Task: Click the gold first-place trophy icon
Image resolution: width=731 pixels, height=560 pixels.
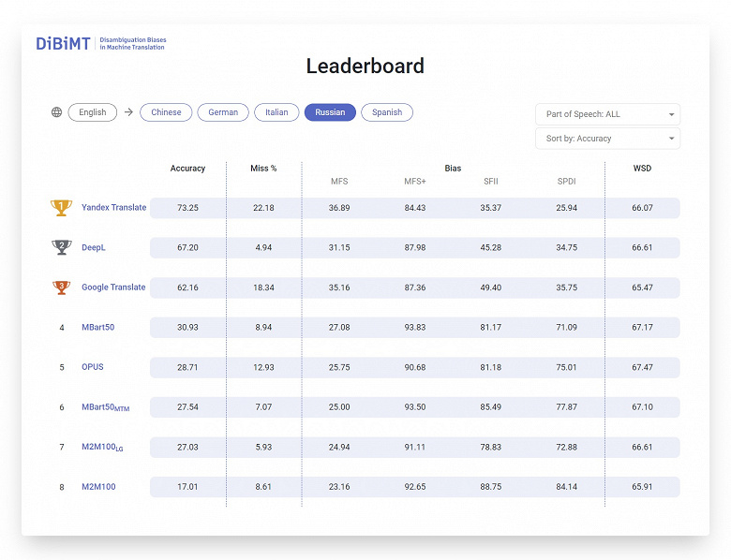Action: (x=61, y=207)
